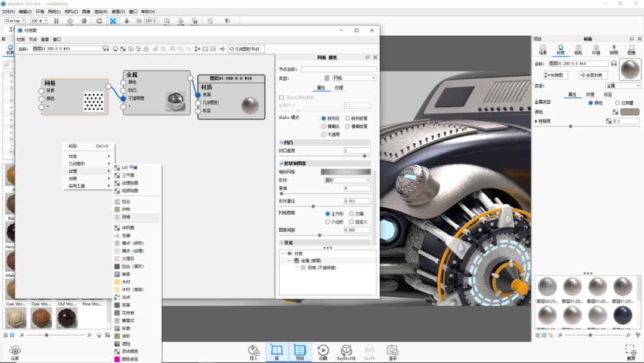Viewport: 644px width, 363px height.
Task: Click the 项目 project button in bottom bar
Action: click(x=300, y=352)
